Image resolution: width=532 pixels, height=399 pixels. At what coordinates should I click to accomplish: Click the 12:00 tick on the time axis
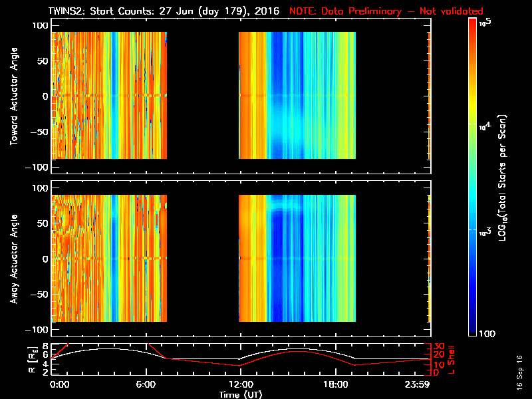pyautogui.click(x=239, y=384)
